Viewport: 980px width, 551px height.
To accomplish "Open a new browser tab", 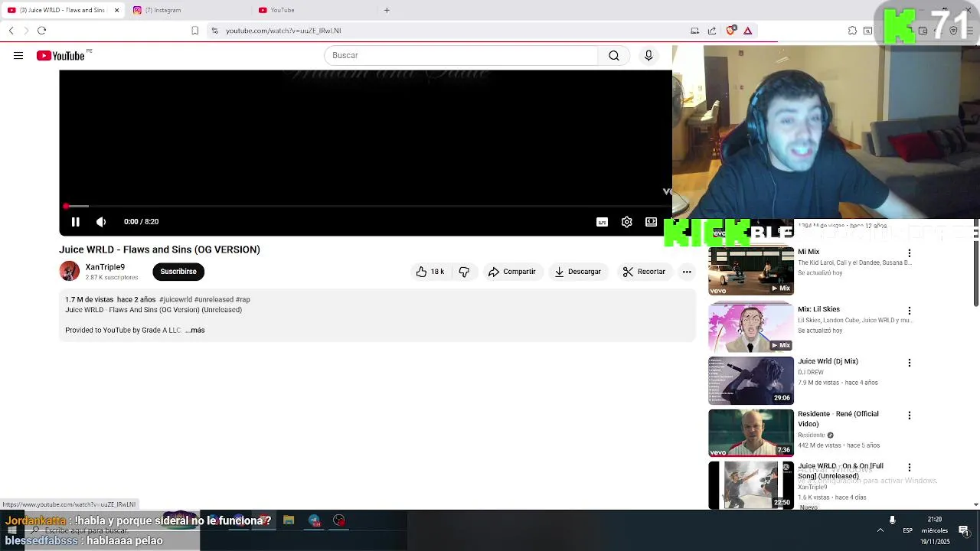I will [x=387, y=10].
